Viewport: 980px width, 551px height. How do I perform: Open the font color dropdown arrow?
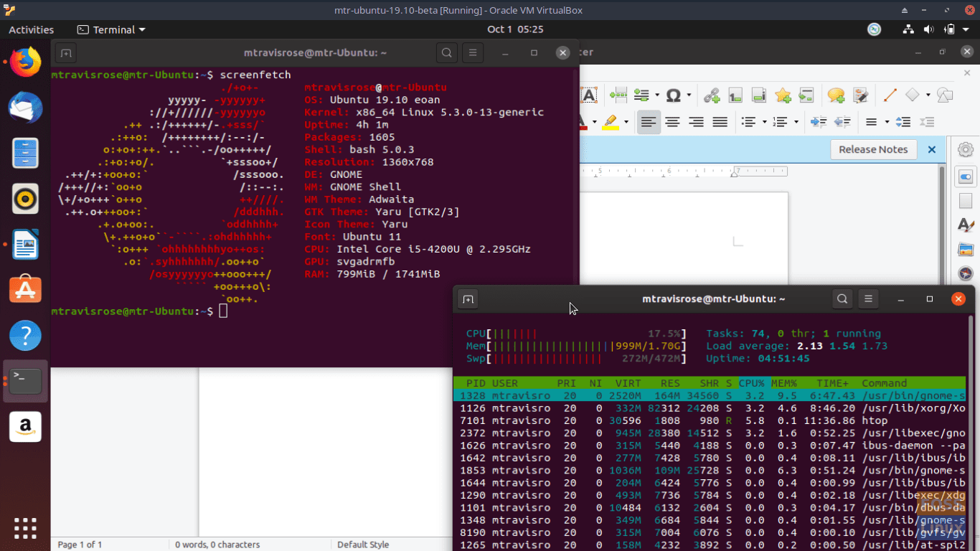(594, 122)
